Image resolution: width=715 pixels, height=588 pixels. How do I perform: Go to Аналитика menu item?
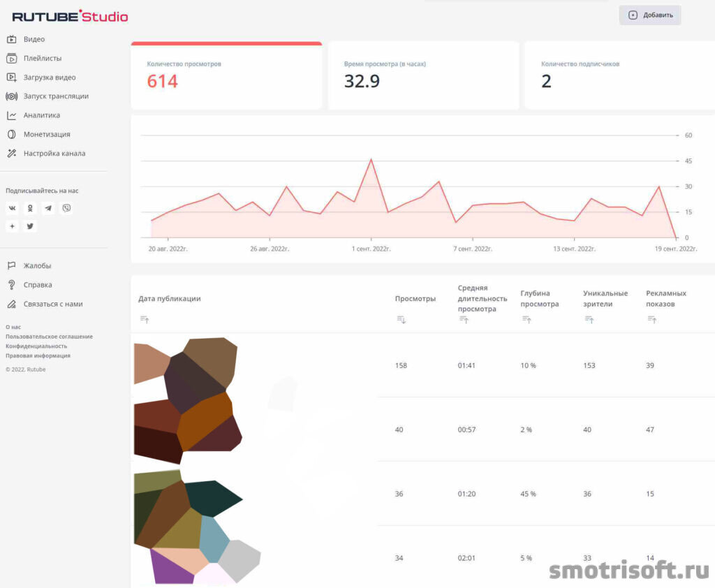[x=41, y=115]
